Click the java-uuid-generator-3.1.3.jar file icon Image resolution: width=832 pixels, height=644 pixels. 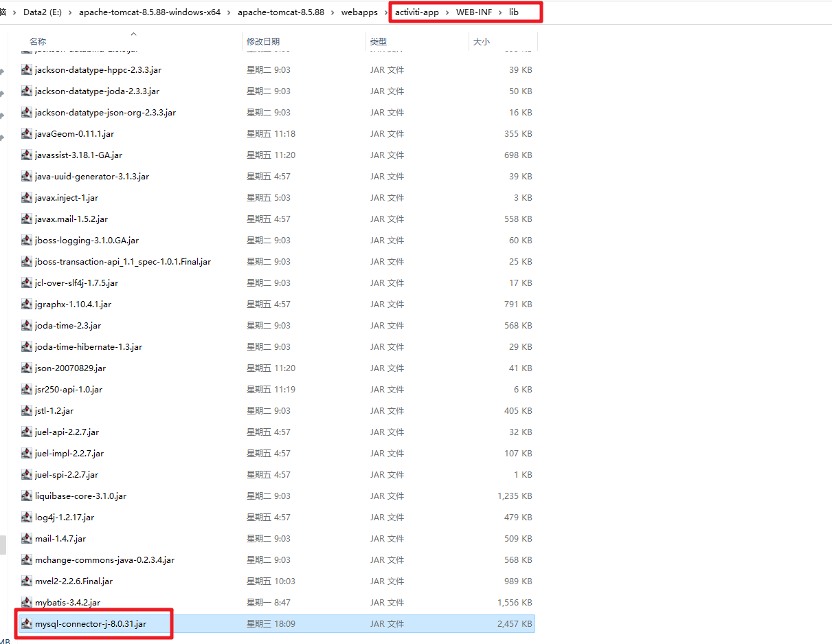click(x=27, y=177)
